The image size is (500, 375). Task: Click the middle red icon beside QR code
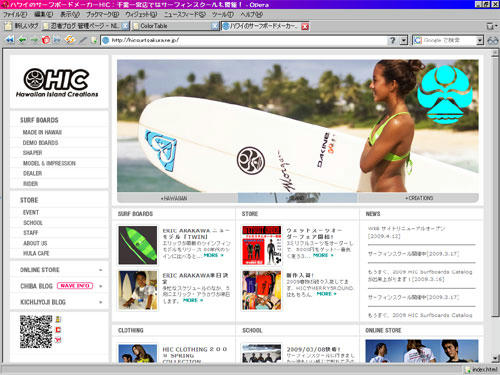click(x=58, y=330)
